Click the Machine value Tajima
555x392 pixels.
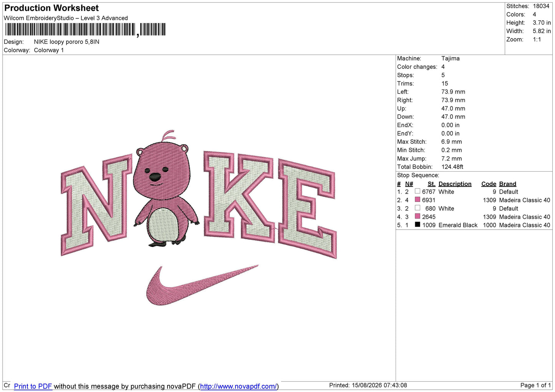pyautogui.click(x=450, y=58)
